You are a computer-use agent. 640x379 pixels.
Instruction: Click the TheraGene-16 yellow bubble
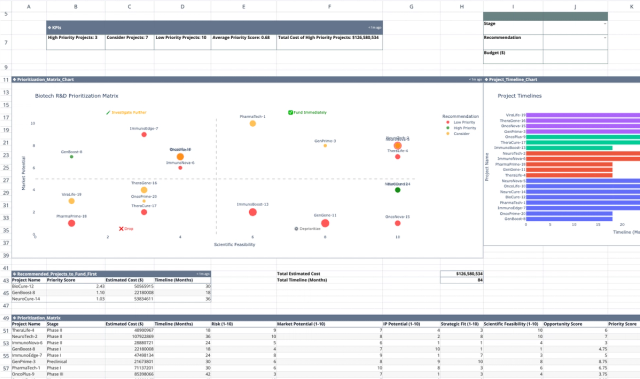click(144, 190)
